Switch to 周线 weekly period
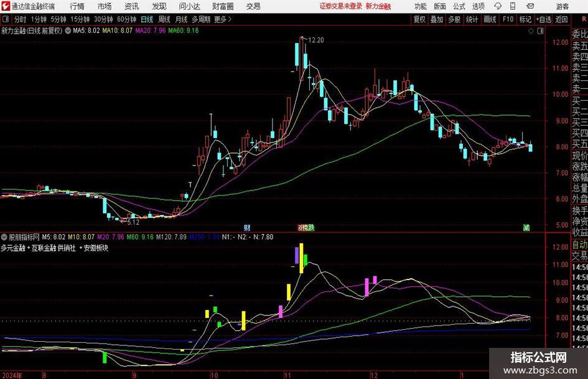Viewport: 588px width, 379px height. [x=164, y=19]
